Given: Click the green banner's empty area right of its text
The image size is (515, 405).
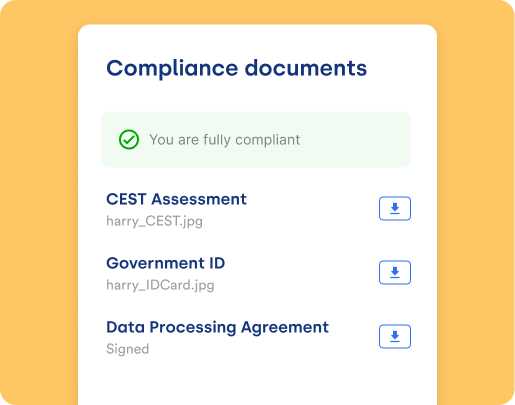Looking at the screenshot, I should click(x=353, y=140).
